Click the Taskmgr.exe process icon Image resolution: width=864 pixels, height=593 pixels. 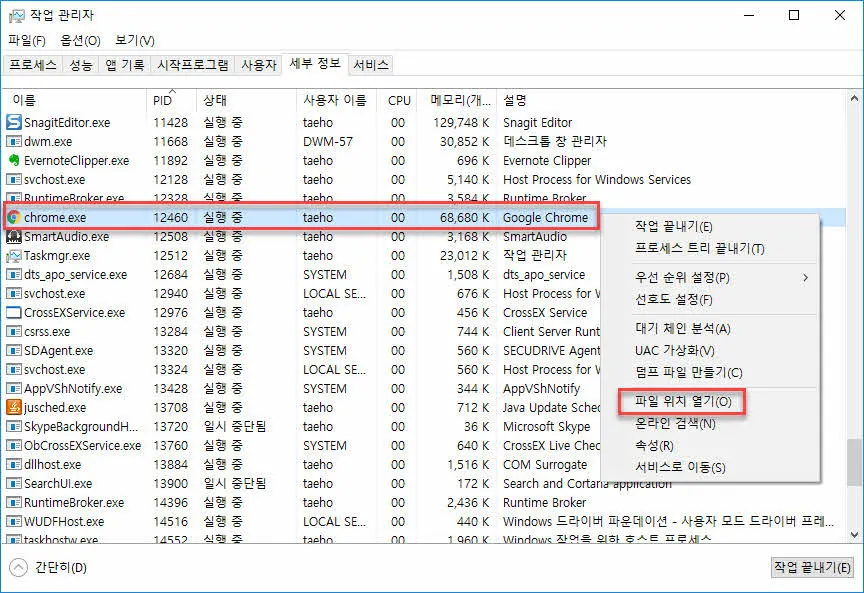[13, 255]
